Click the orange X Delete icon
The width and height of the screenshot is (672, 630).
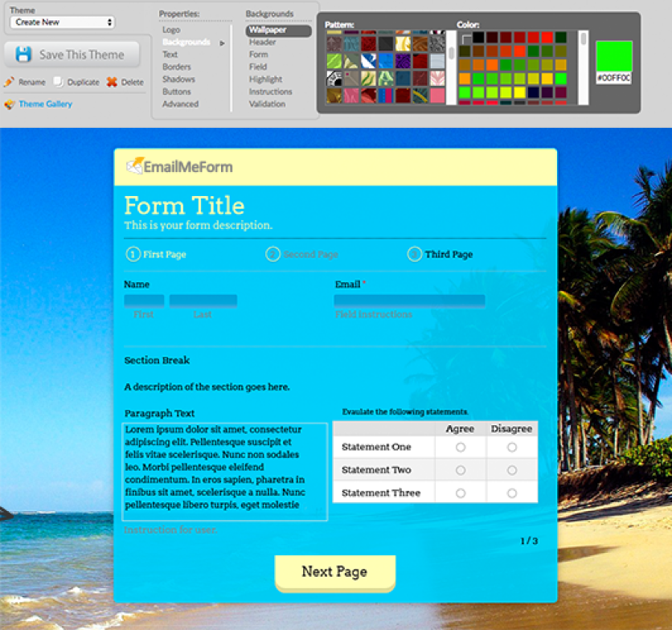coord(112,81)
